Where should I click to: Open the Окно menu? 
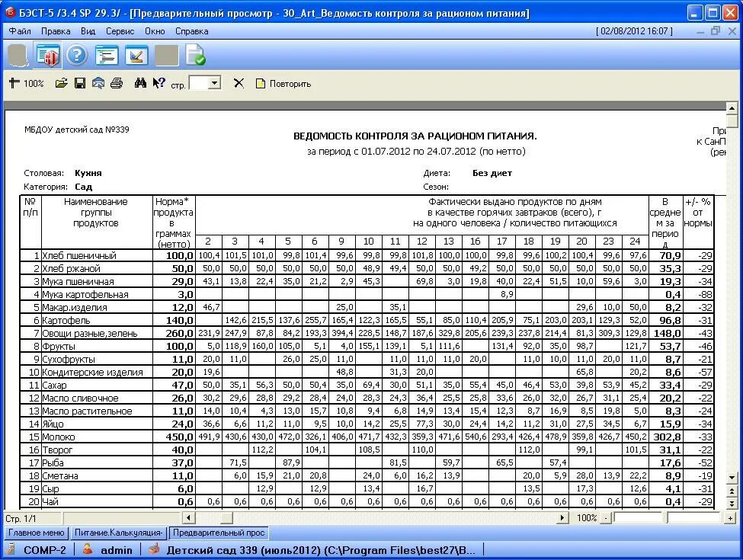click(x=155, y=31)
